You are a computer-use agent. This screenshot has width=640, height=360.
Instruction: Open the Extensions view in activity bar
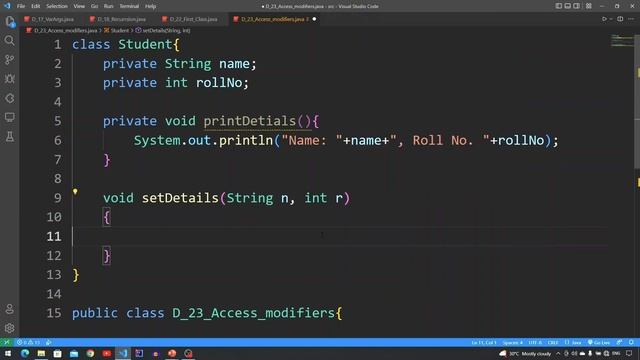[9, 98]
